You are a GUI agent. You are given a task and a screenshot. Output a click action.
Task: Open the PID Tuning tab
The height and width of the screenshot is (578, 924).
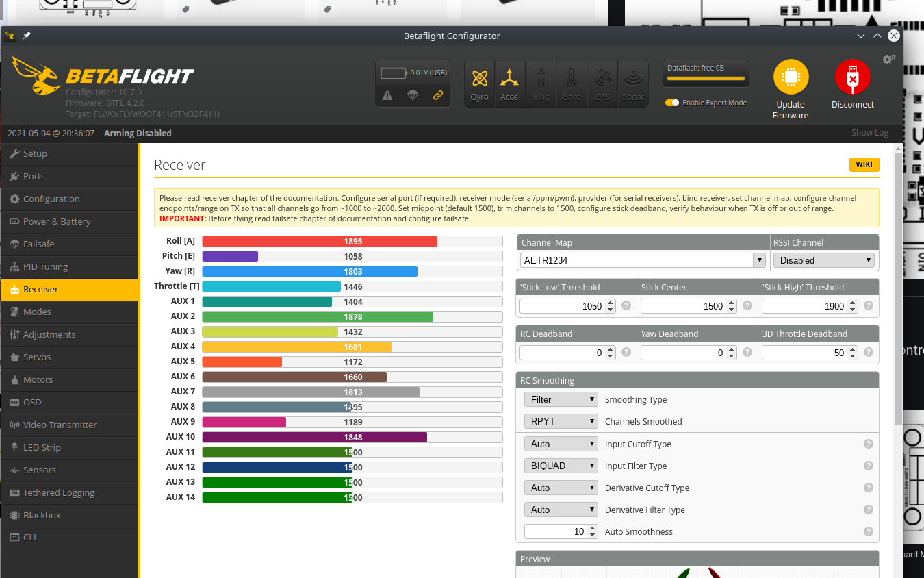pos(69,267)
